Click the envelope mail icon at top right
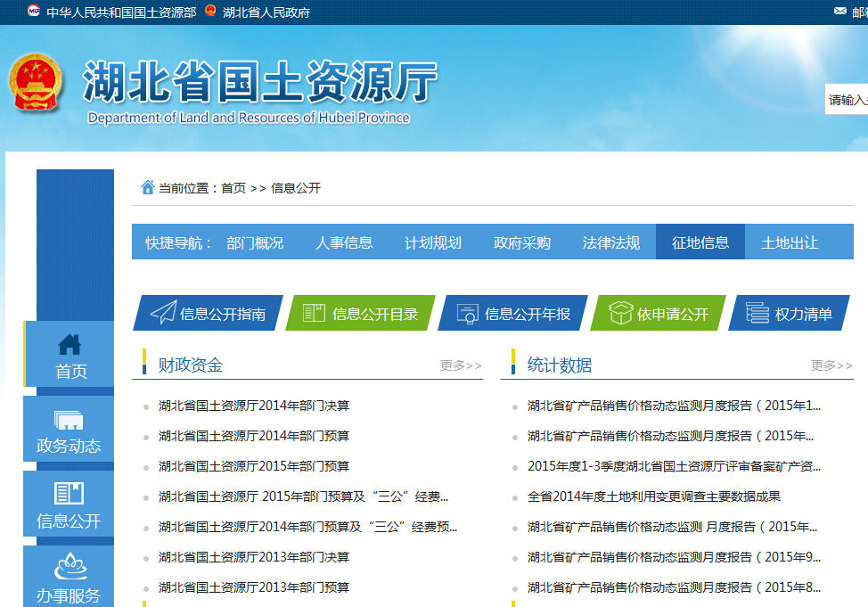 [839, 11]
